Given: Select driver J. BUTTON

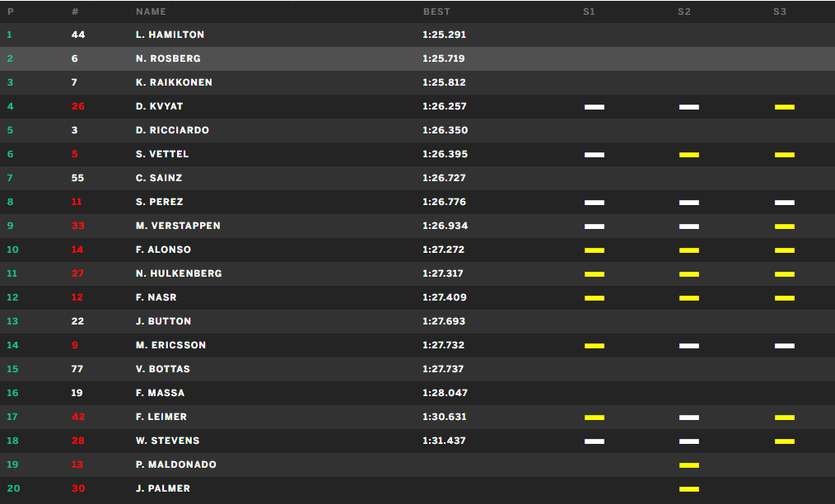Looking at the screenshot, I should tap(164, 321).
